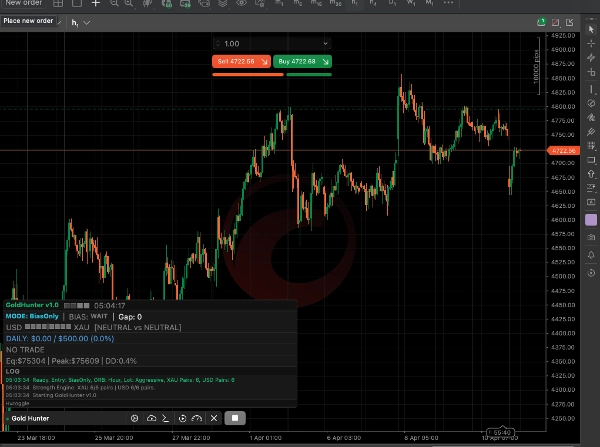Select the single chart layout icon
The width and height of the screenshot is (600, 447).
[x=77, y=3]
